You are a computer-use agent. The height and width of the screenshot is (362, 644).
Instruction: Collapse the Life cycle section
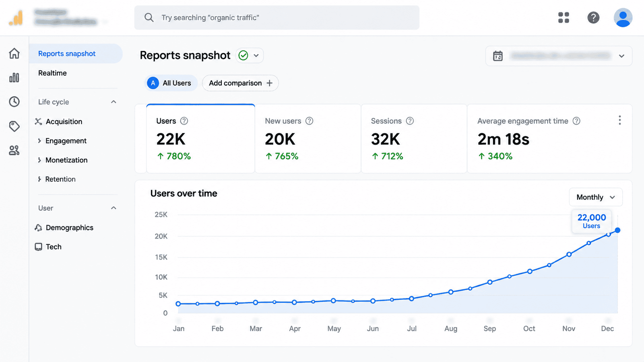[x=114, y=102]
